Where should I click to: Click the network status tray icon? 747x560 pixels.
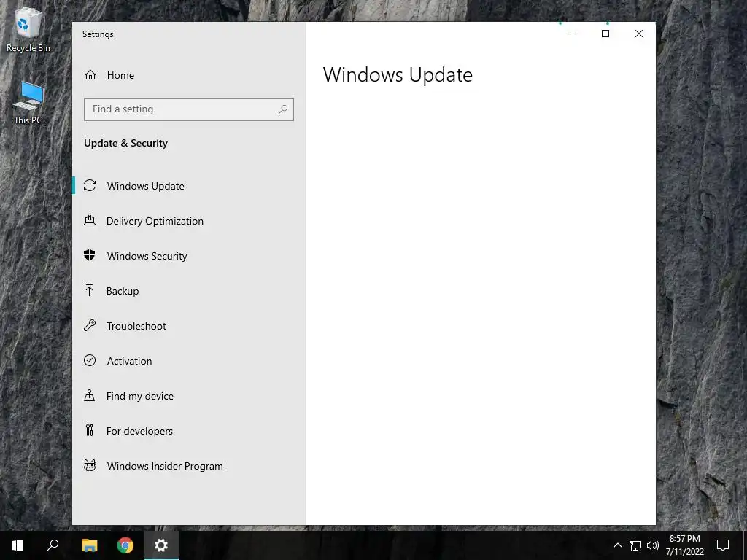point(635,545)
